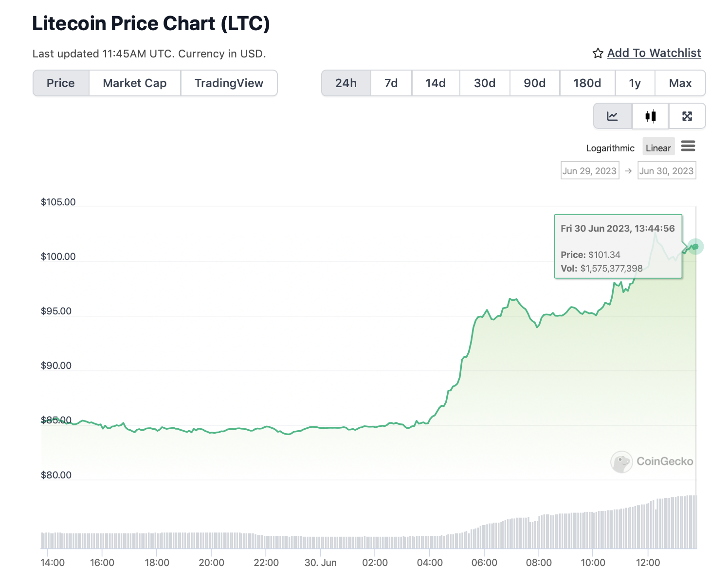Show the Max time range
This screenshot has height=584, width=728.
pos(680,83)
